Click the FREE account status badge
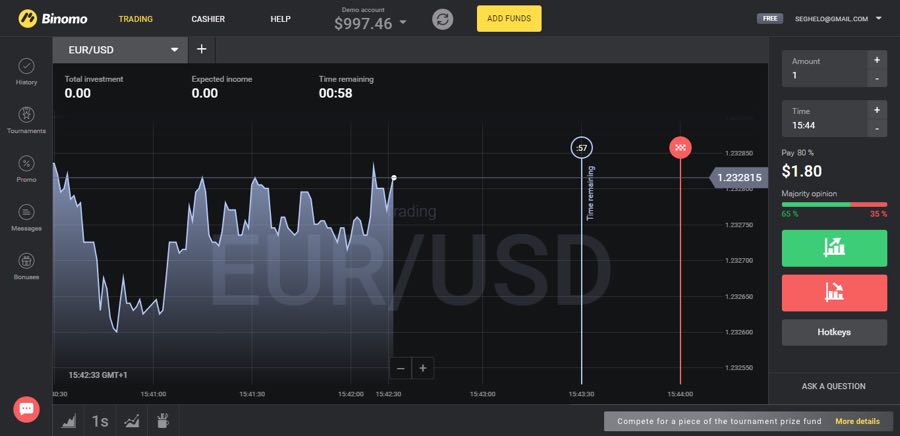This screenshot has width=900, height=436. click(770, 18)
